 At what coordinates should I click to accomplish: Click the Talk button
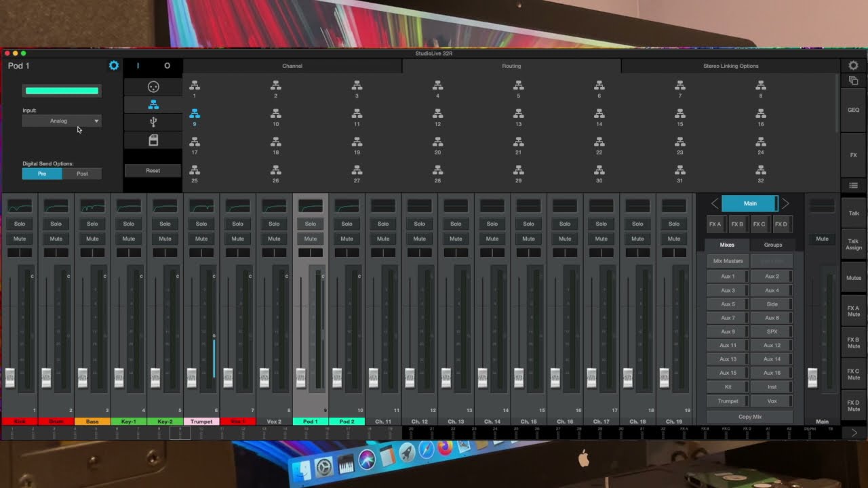[854, 213]
